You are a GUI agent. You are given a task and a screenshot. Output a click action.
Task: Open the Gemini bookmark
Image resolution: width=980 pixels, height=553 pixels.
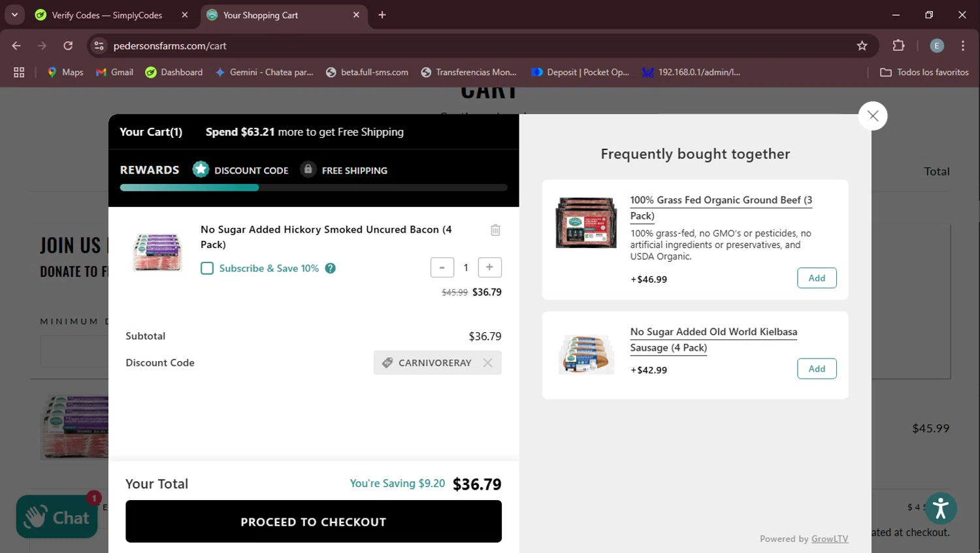tap(265, 72)
